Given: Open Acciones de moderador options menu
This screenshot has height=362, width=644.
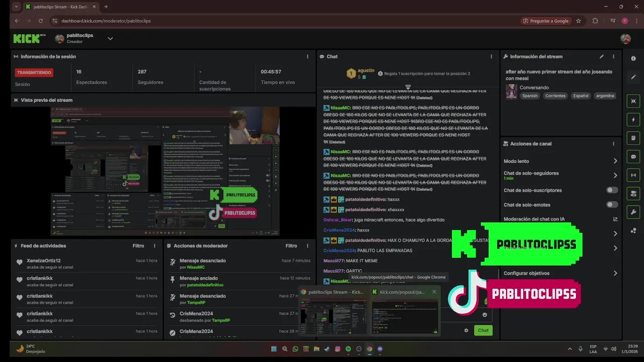Looking at the screenshot, I should point(307,246).
